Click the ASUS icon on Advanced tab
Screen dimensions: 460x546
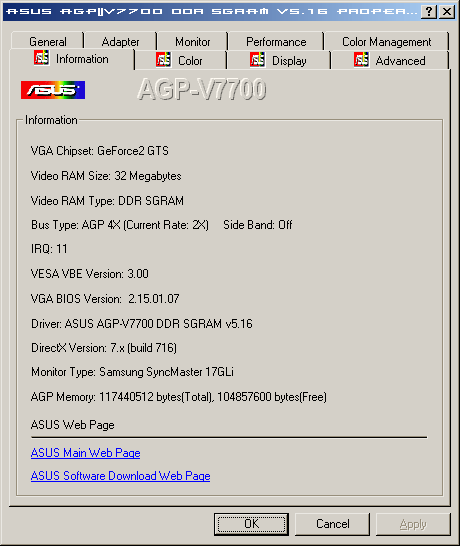(361, 60)
